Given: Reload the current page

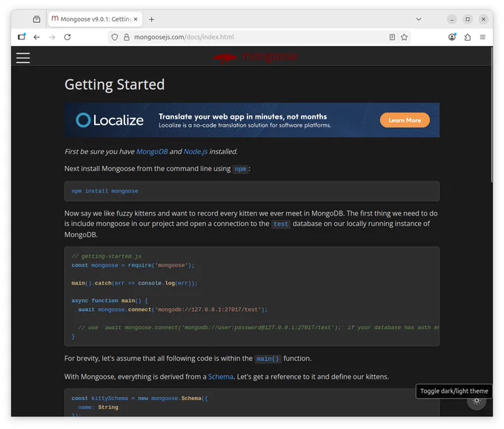Looking at the screenshot, I should point(67,37).
